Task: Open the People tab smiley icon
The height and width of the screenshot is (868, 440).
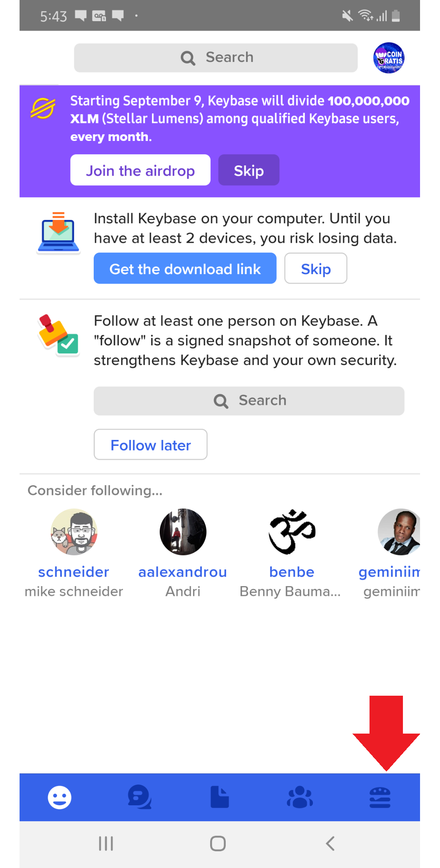Action: tap(59, 797)
